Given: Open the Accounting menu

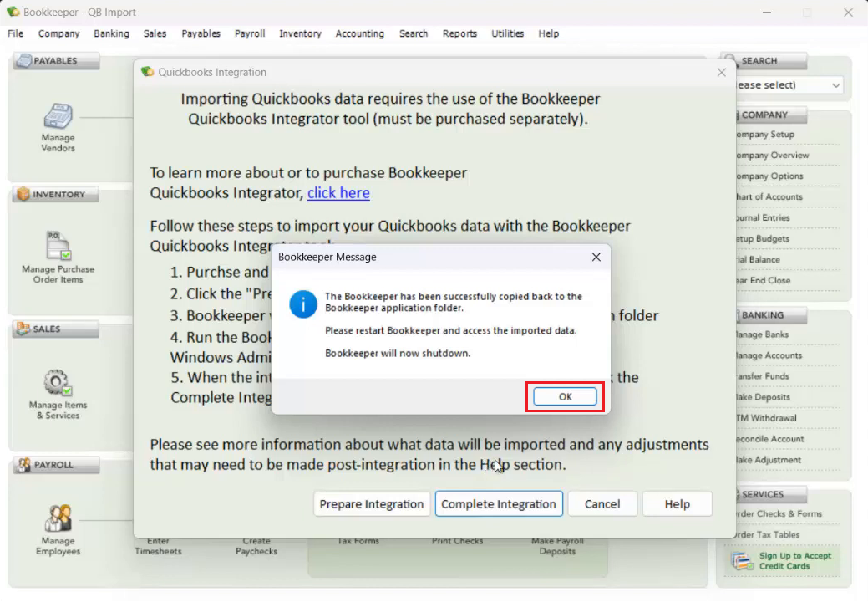Looking at the screenshot, I should [360, 33].
